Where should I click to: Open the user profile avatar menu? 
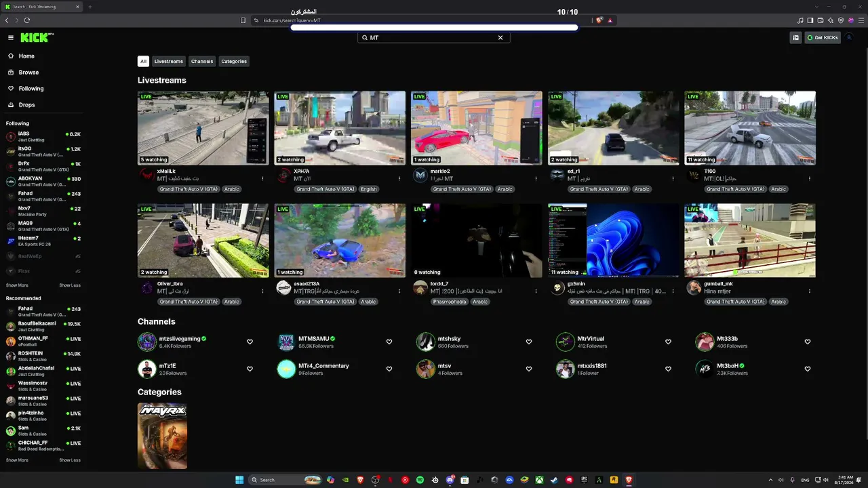849,38
